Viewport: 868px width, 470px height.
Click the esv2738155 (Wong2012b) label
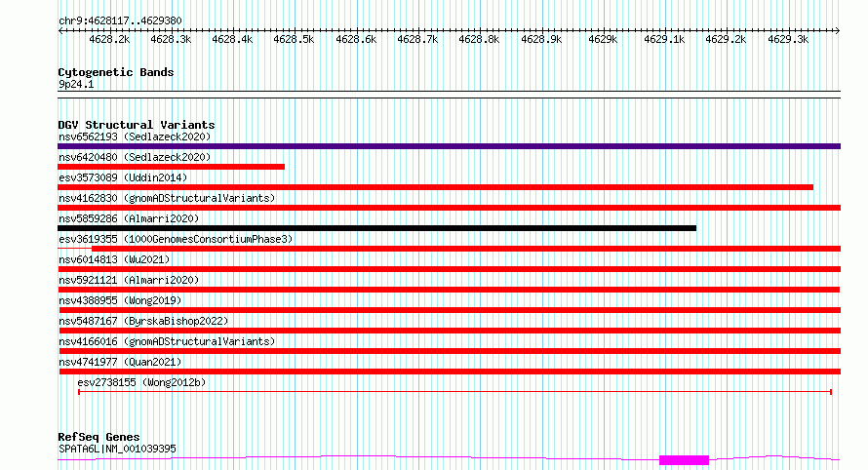tap(141, 382)
